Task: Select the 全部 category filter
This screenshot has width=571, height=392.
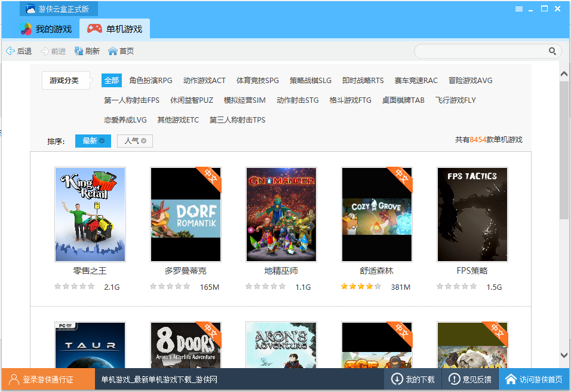Action: (112, 81)
